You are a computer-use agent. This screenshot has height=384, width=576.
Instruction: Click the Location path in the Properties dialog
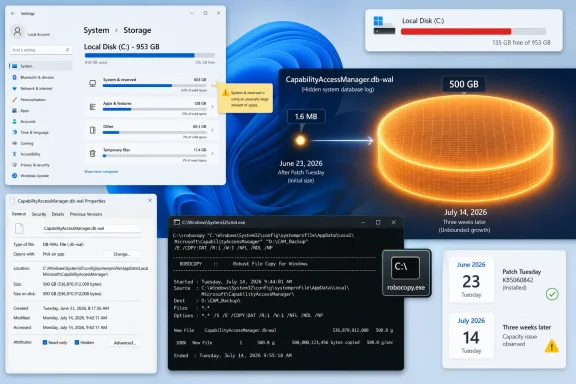pos(95,271)
